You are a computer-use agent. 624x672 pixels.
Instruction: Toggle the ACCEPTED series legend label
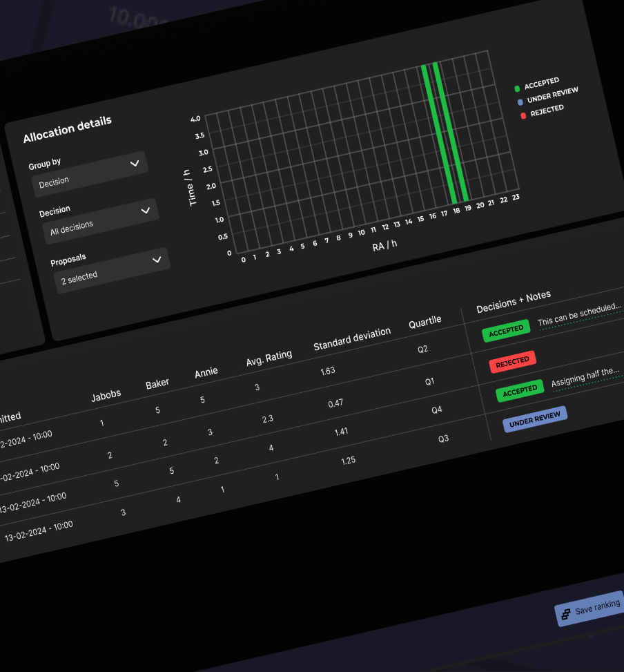(x=542, y=84)
